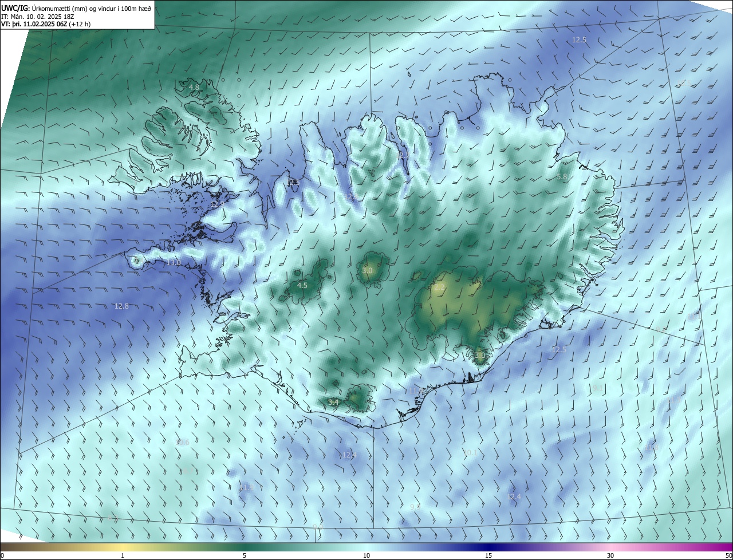Click the color scale tick label 30
Screen dimensions: 733x560
[610, 556]
